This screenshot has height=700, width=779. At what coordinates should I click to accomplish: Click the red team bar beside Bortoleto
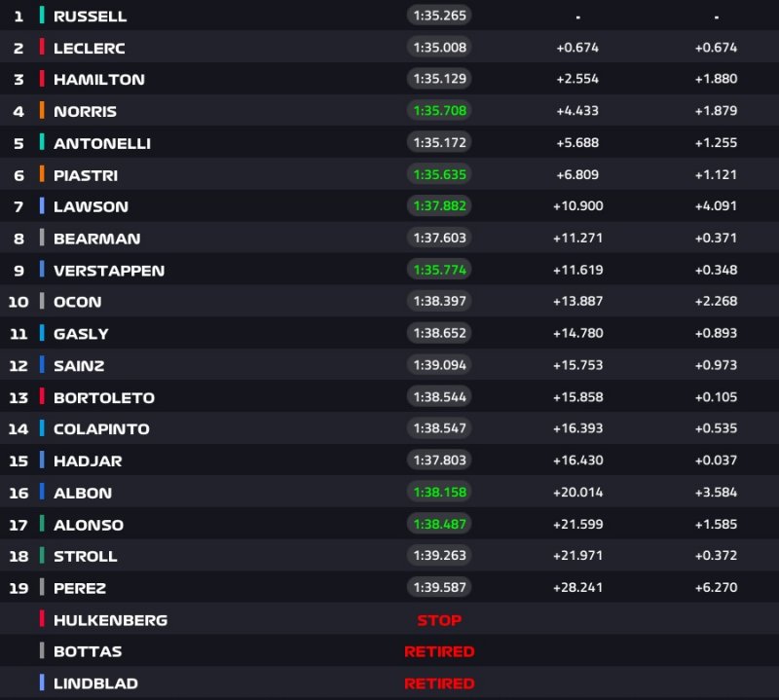click(x=42, y=397)
